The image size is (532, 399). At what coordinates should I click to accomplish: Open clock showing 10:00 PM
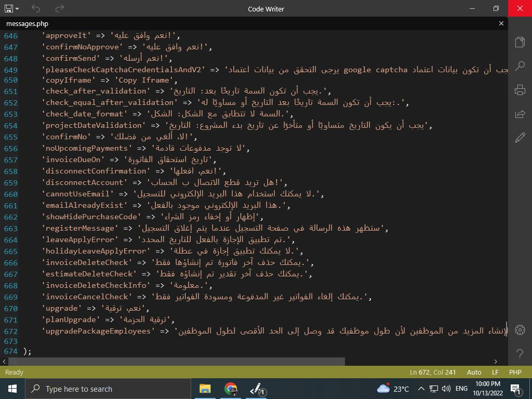click(487, 389)
